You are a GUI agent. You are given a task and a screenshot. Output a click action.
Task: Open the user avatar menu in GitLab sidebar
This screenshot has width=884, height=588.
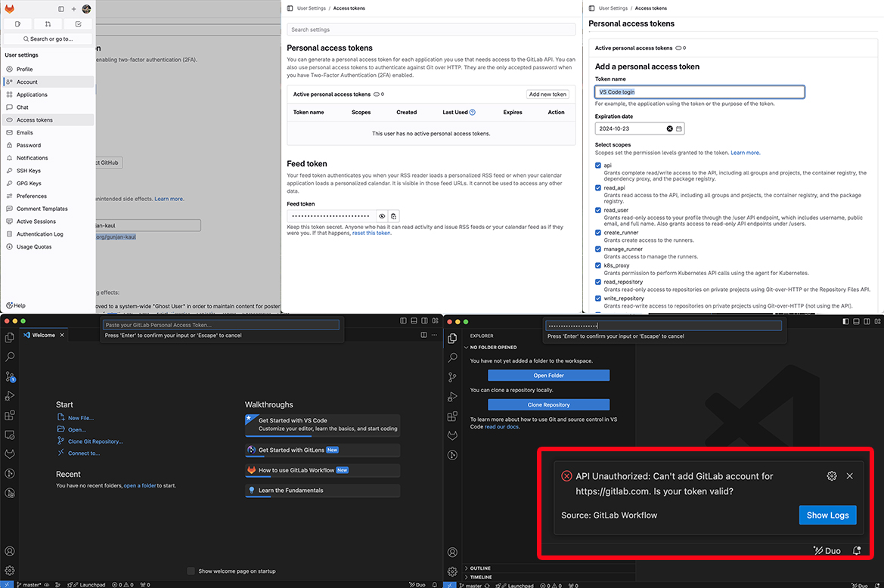(x=86, y=8)
